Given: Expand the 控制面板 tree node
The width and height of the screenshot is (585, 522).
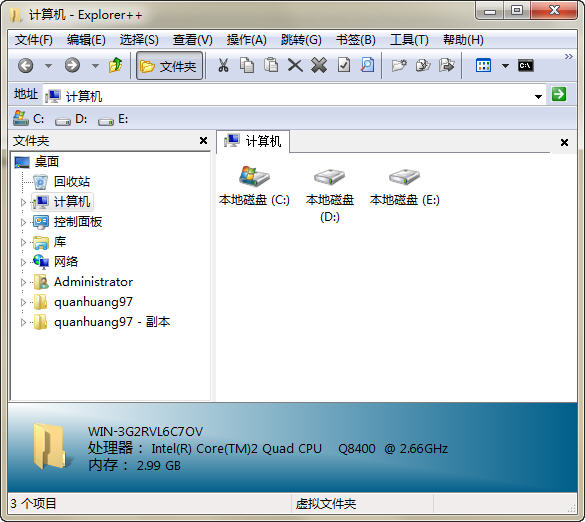Looking at the screenshot, I should 23,222.
